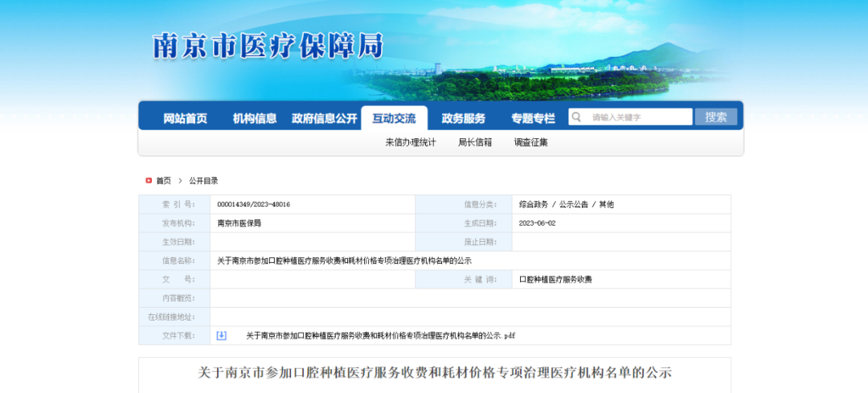Click the 南京市医疗保障局 site logo
The image size is (868, 393).
coord(268,46)
